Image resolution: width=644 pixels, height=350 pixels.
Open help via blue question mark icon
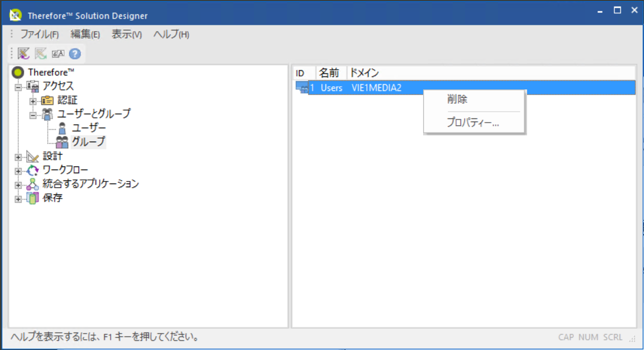[74, 53]
